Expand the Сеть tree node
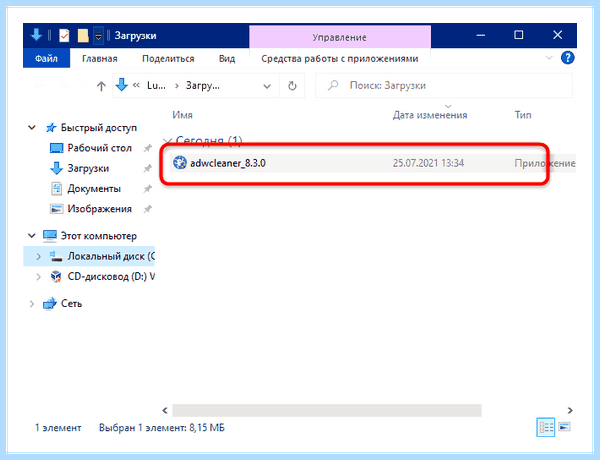 (31, 304)
